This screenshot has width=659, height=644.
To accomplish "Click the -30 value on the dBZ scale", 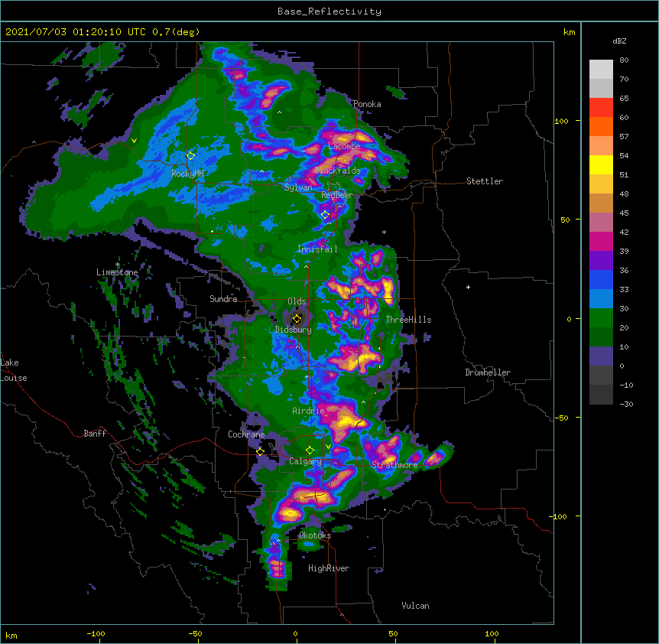I will (626, 404).
